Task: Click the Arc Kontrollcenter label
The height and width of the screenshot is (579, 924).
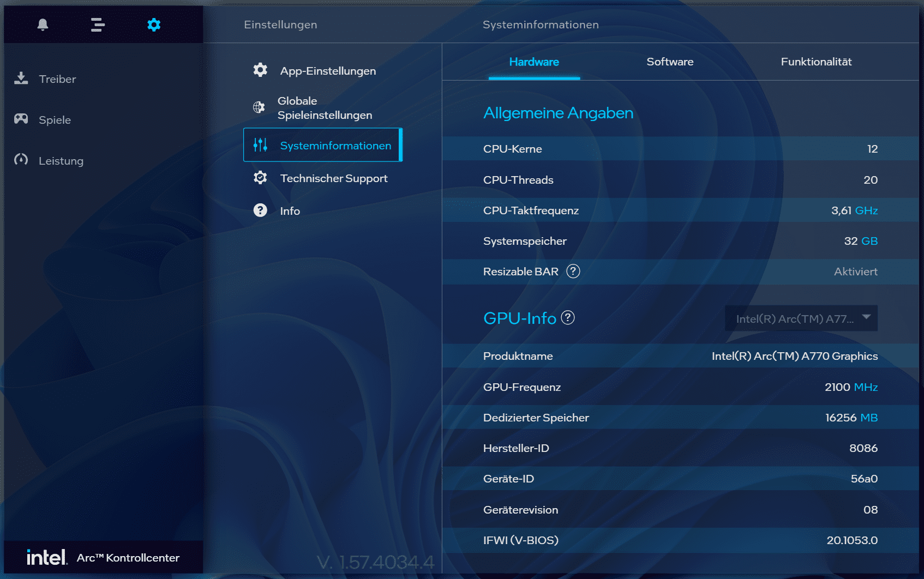Action: click(128, 558)
